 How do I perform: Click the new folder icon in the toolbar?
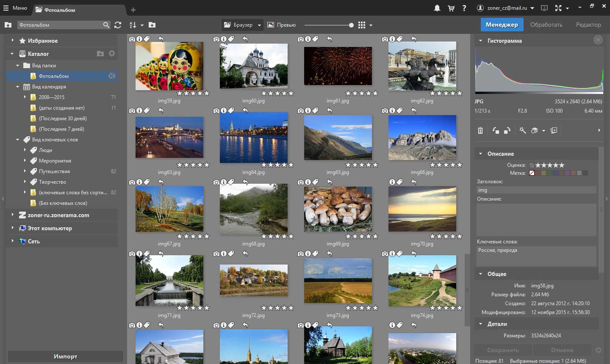point(152,25)
